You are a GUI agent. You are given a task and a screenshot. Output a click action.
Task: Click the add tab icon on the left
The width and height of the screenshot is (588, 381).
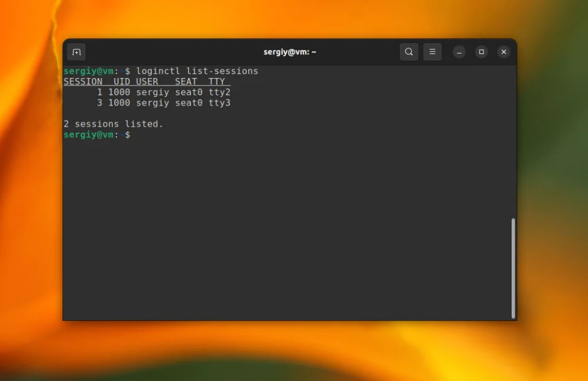(x=76, y=52)
